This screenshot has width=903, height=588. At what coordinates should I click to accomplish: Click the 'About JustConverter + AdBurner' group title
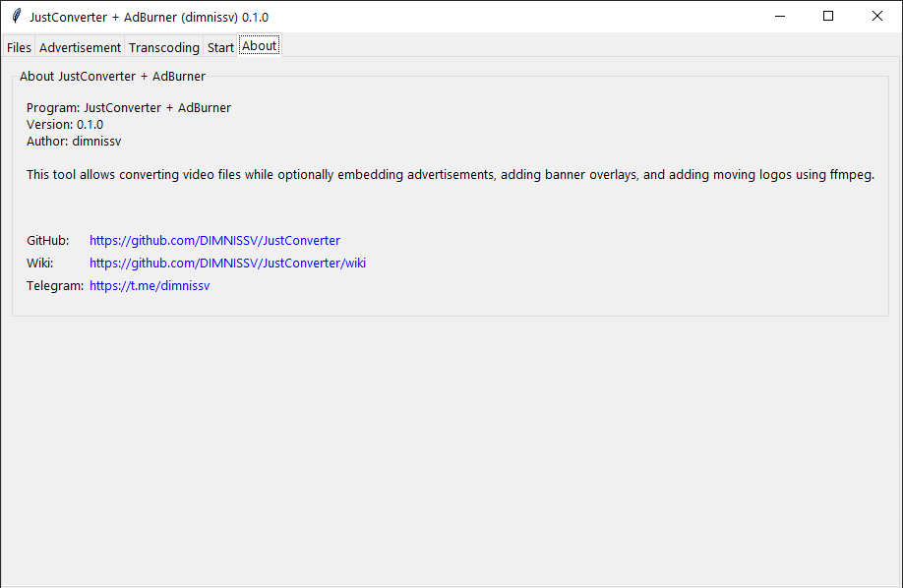tap(112, 76)
